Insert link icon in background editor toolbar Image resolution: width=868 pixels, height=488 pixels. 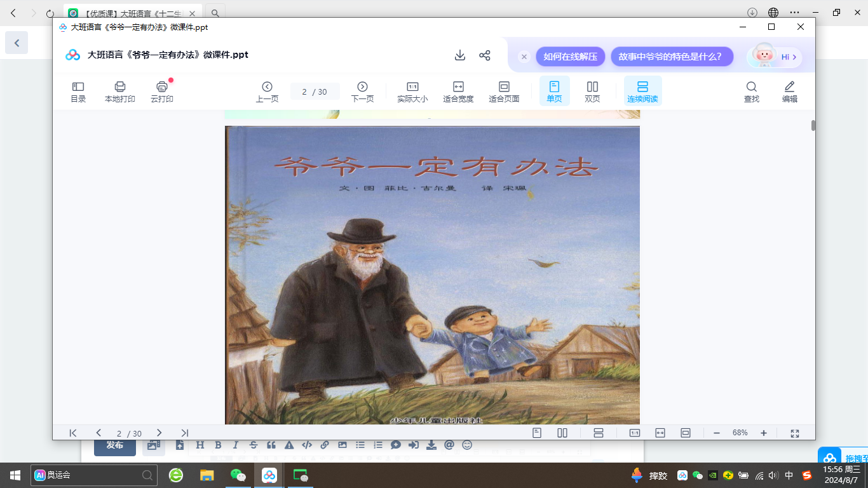325,445
